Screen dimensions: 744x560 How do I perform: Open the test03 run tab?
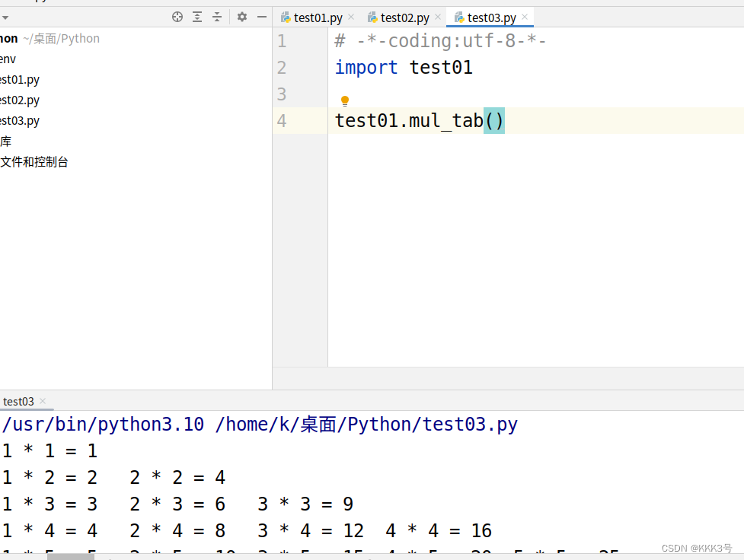click(x=18, y=402)
